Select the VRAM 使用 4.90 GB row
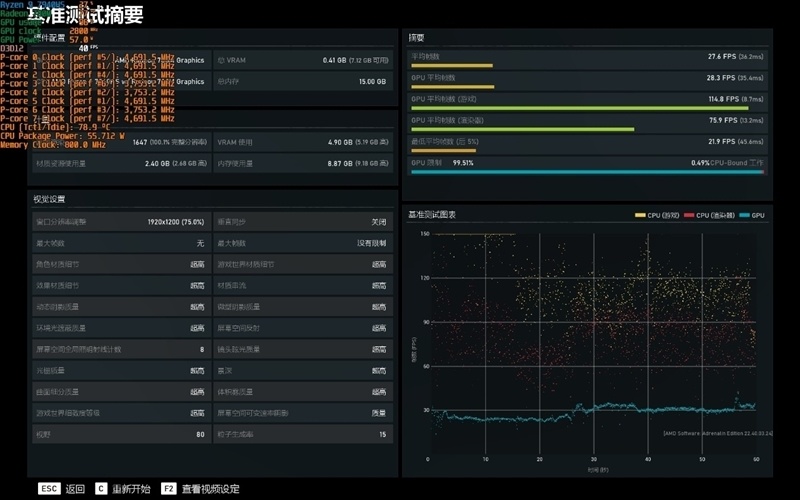This screenshot has height=500, width=800. [x=303, y=142]
